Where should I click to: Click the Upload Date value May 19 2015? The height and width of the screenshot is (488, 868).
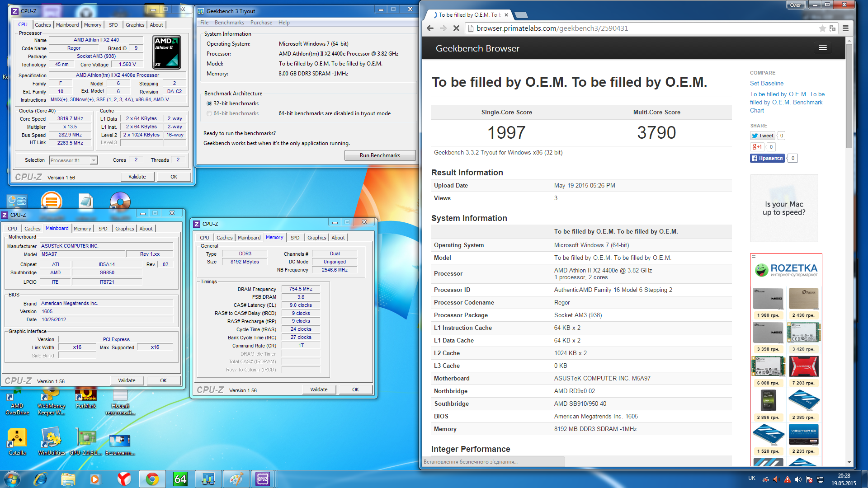pyautogui.click(x=585, y=185)
